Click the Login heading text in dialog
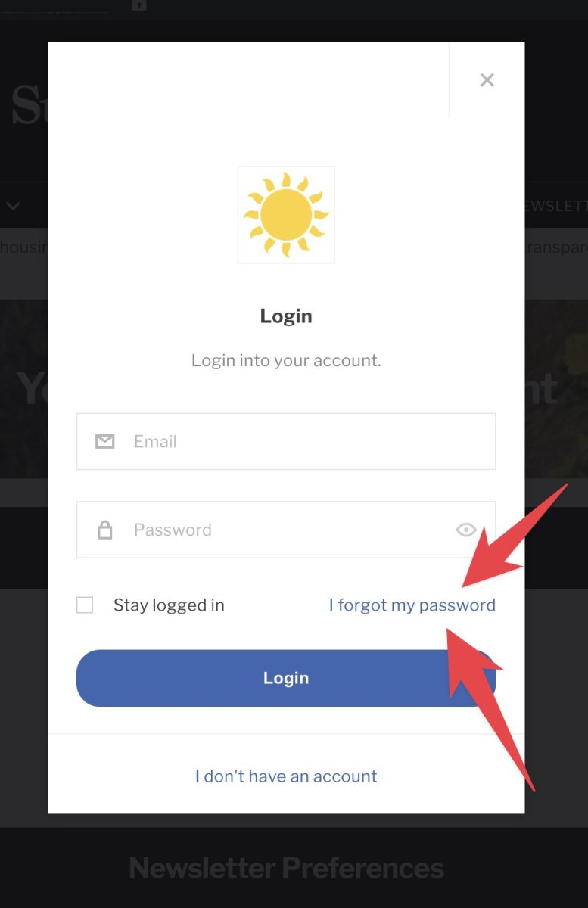This screenshot has width=588, height=908. (x=286, y=316)
